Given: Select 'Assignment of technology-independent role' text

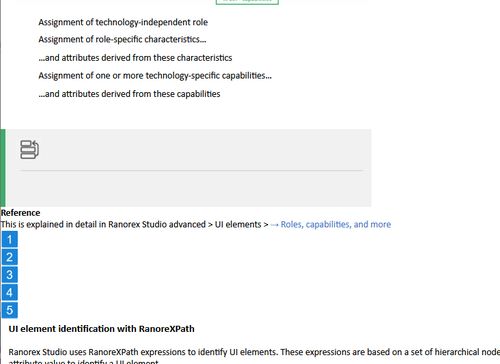Looking at the screenshot, I should 123,22.
